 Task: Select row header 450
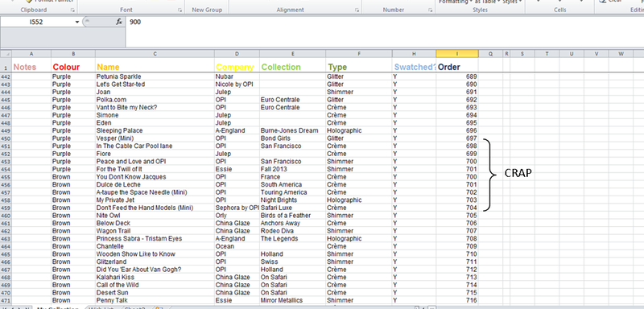click(x=6, y=138)
